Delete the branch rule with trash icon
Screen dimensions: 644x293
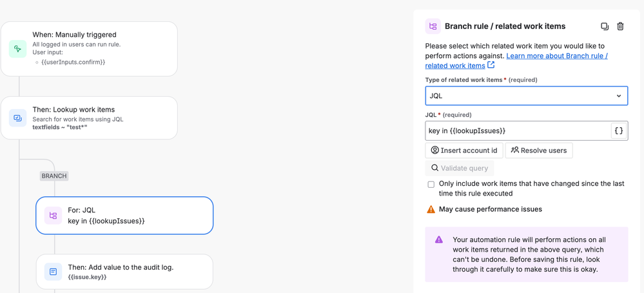tap(620, 26)
